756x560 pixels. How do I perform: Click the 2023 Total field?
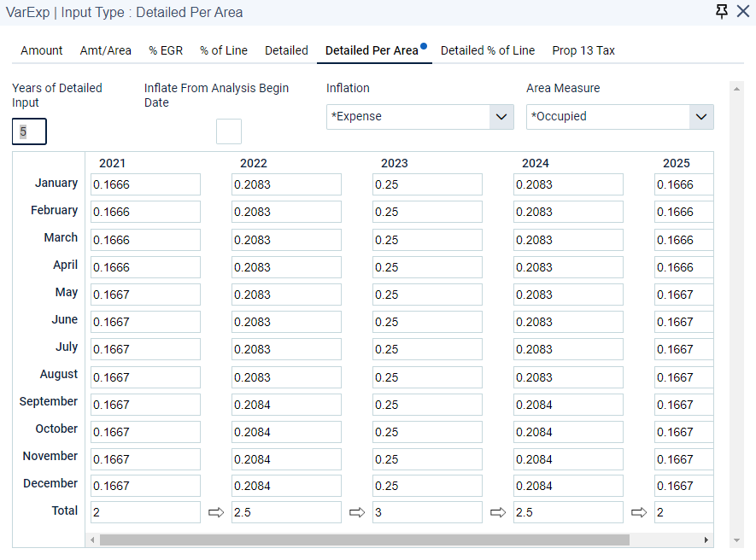coord(427,512)
